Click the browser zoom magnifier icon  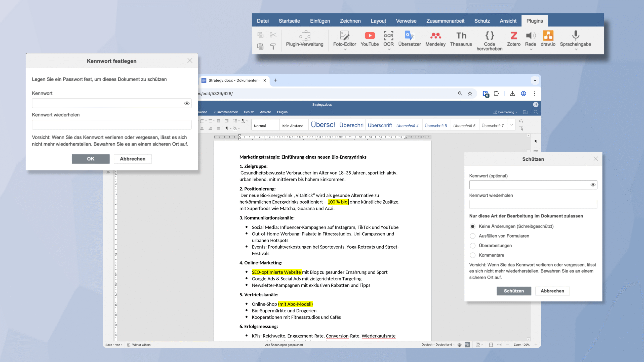click(x=460, y=94)
